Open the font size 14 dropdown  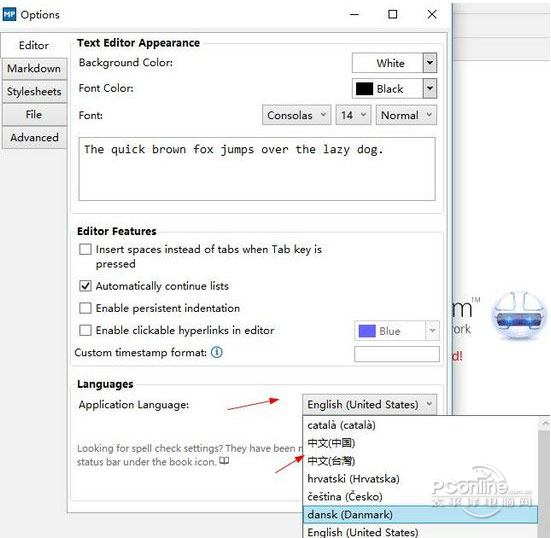tap(353, 115)
